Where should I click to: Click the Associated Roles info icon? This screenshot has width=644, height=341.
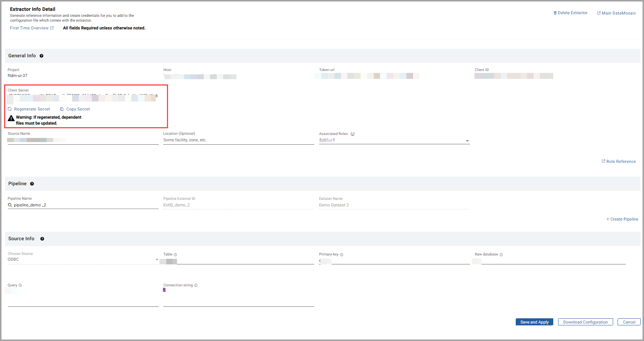coord(352,134)
